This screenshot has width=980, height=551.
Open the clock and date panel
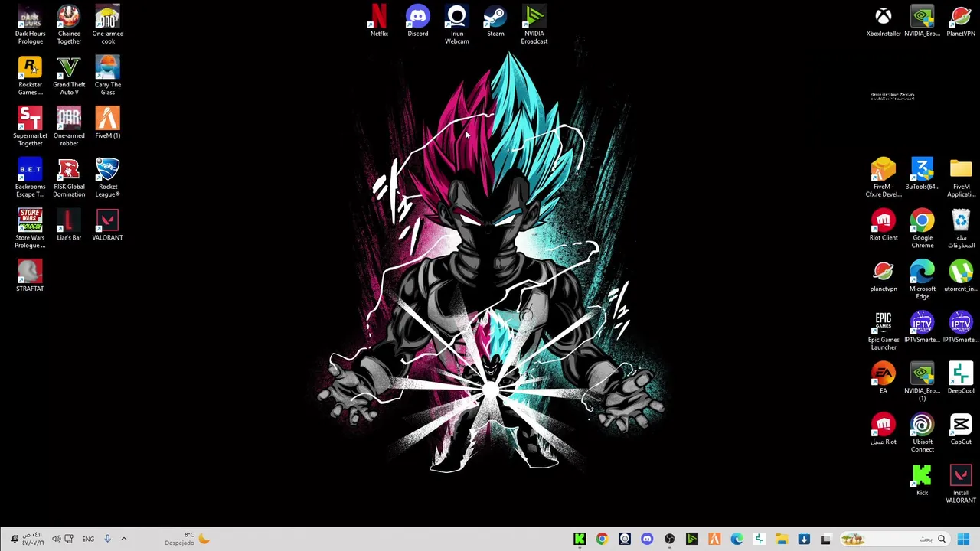pyautogui.click(x=32, y=540)
